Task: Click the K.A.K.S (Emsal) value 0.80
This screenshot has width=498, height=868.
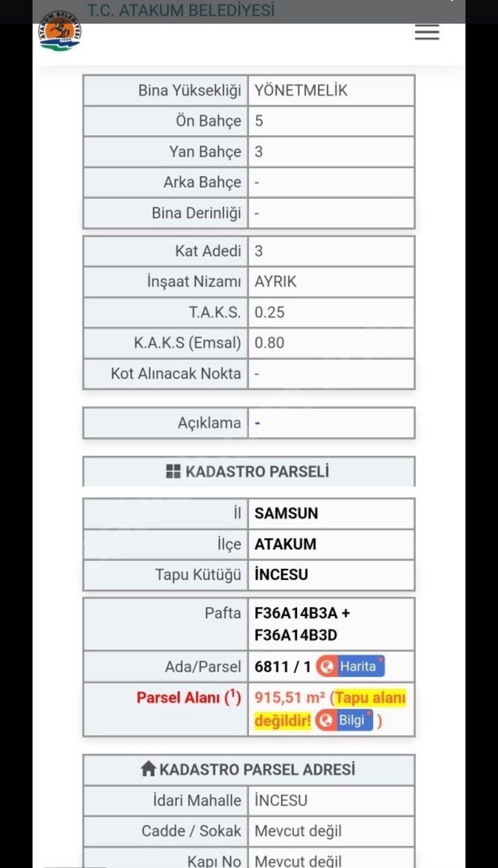Action: coord(269,342)
